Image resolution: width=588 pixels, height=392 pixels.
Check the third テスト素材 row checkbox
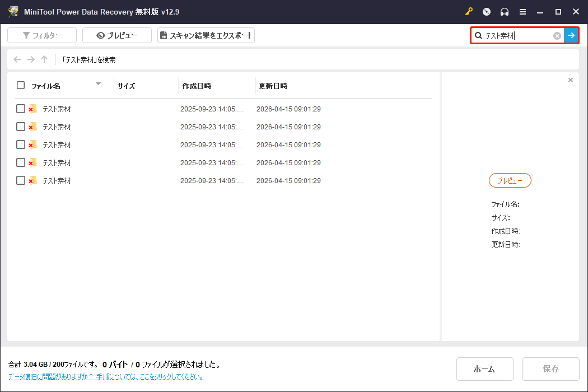21,145
